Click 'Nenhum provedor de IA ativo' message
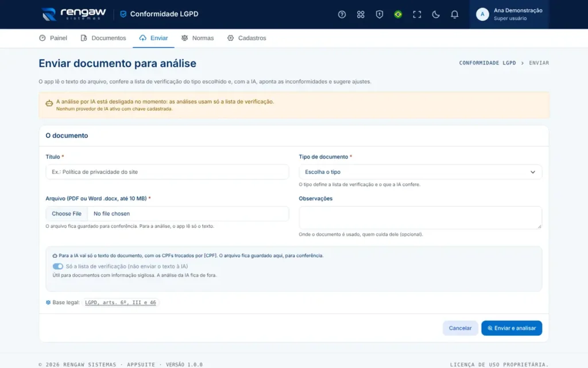 pos(114,109)
